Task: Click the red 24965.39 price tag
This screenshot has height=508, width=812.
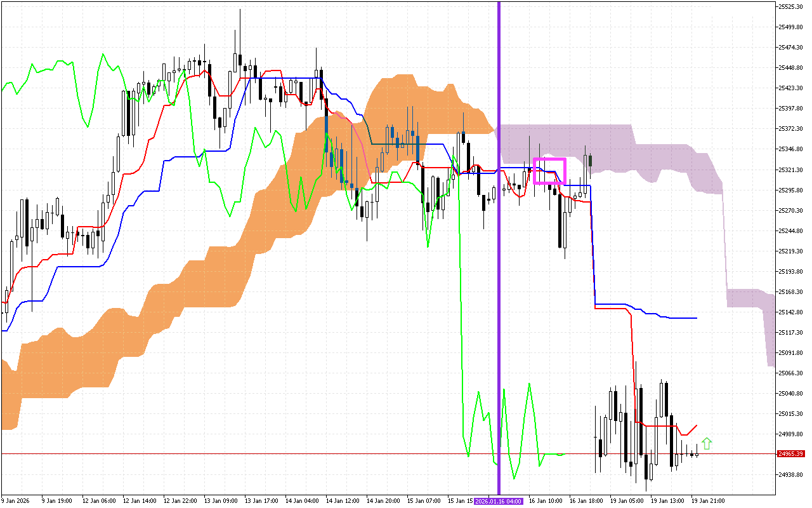Action: 790,454
